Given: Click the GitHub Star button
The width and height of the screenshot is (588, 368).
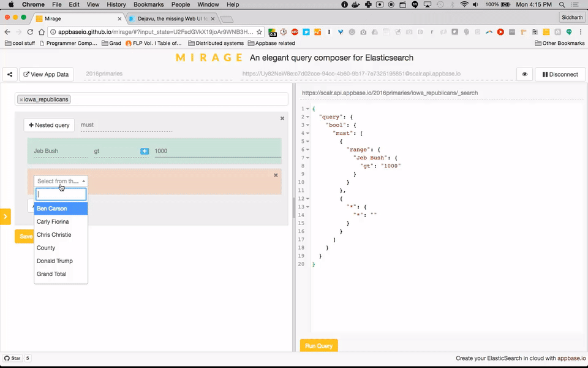Looking at the screenshot, I should (x=12, y=358).
